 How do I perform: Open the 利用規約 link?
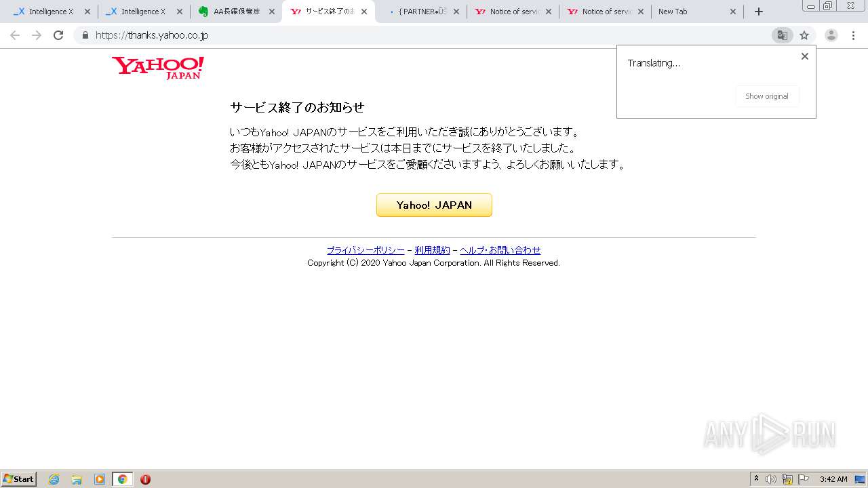pos(432,250)
